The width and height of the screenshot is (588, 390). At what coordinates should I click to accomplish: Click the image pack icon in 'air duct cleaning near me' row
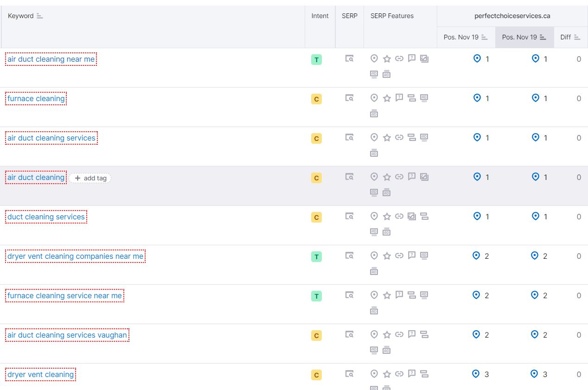424,58
